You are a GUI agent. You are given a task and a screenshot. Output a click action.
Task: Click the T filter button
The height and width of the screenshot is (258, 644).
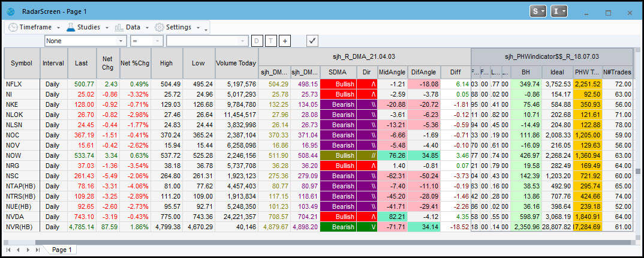[270, 41]
